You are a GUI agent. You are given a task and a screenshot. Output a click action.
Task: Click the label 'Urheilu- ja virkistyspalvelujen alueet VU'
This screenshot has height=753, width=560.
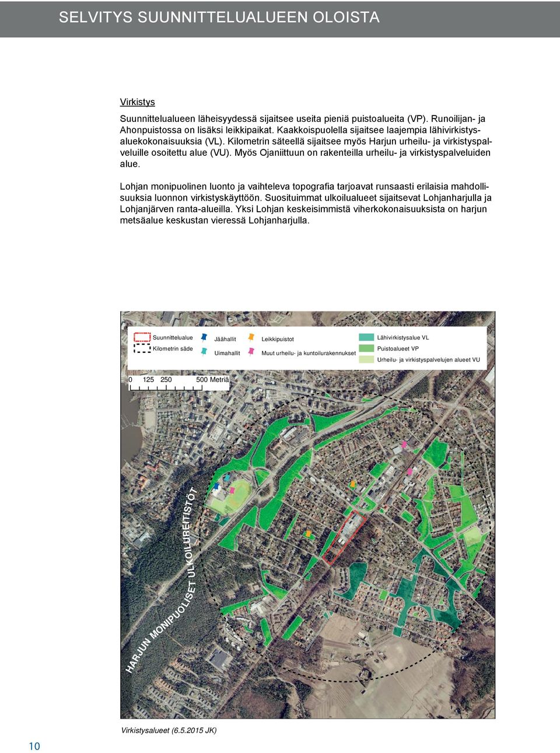pos(429,360)
